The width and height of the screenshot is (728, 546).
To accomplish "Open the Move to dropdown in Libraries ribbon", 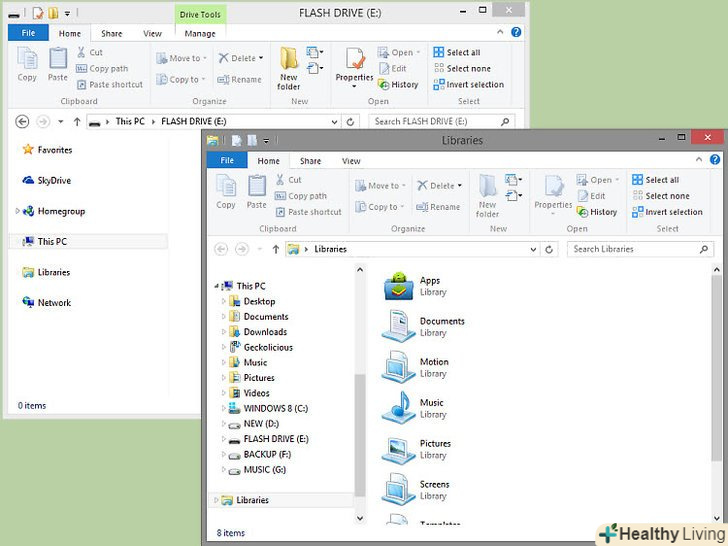I will click(x=383, y=186).
